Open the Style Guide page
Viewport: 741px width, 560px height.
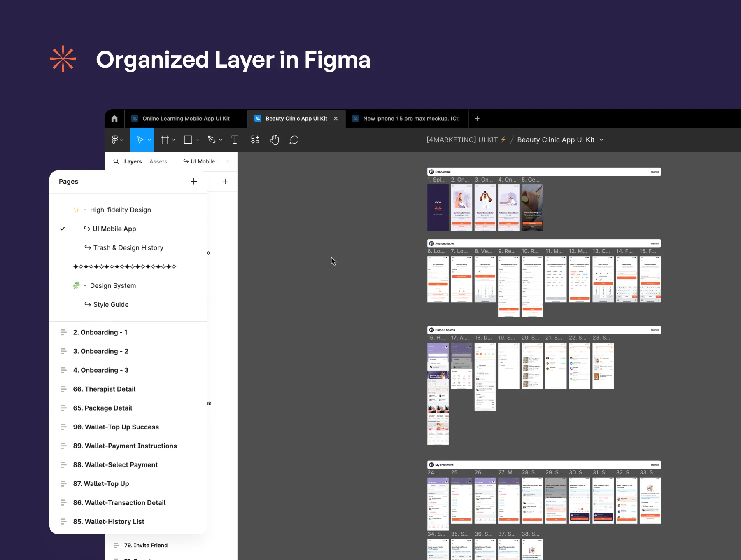[x=107, y=305]
